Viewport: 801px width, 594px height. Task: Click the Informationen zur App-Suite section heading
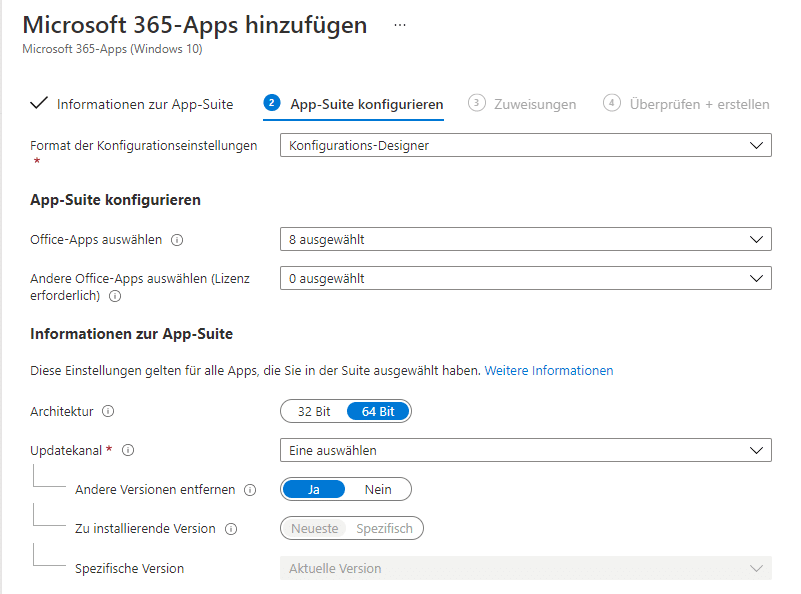click(131, 334)
